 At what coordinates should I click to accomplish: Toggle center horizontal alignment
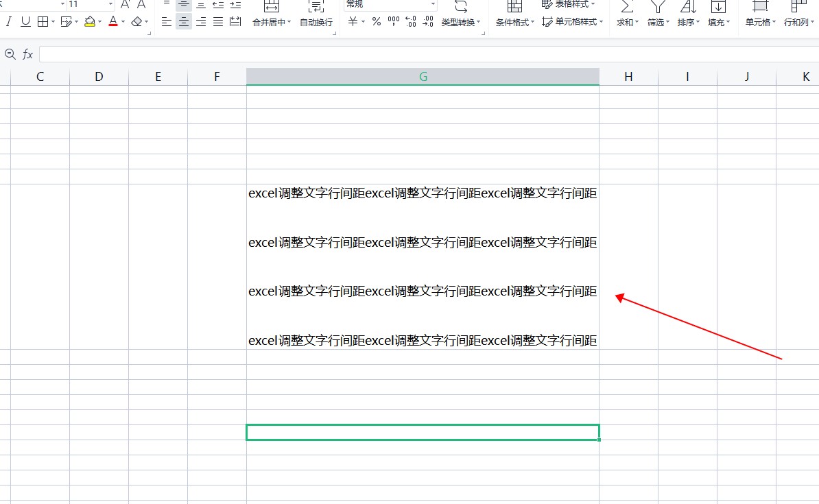(184, 22)
